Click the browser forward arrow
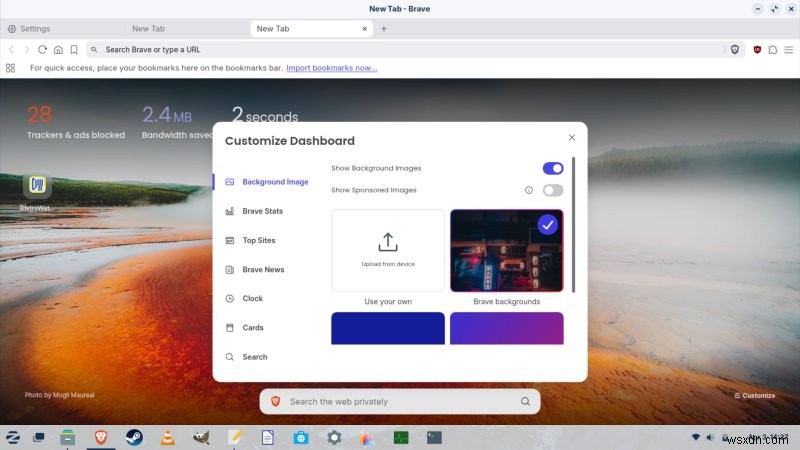 (27, 49)
